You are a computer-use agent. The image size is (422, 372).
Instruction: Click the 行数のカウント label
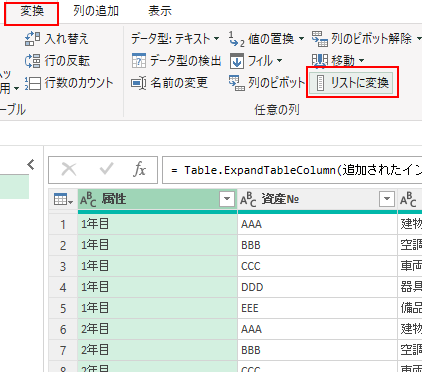(79, 83)
